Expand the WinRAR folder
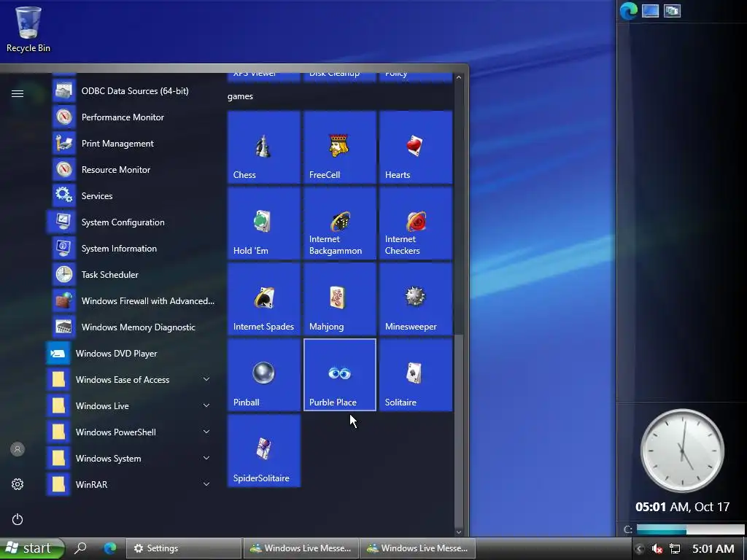This screenshot has height=560, width=747. tap(131, 484)
